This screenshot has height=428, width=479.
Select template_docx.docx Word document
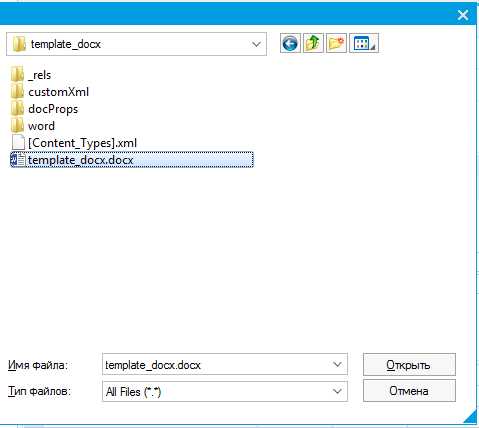point(132,160)
